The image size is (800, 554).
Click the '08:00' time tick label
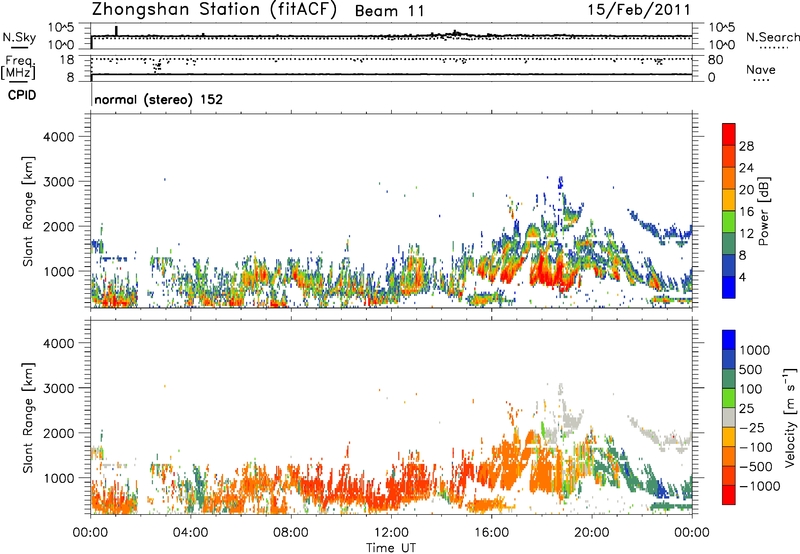[x=290, y=533]
